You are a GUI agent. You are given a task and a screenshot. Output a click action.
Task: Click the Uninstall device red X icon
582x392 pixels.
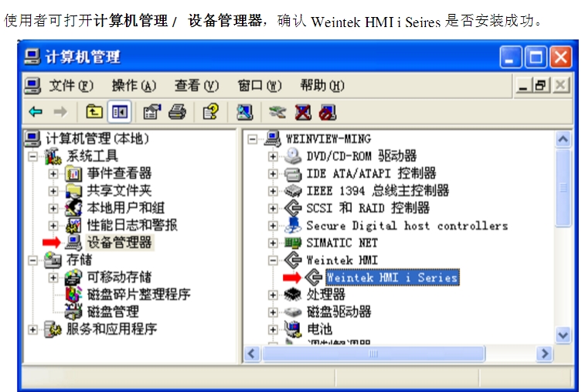303,112
